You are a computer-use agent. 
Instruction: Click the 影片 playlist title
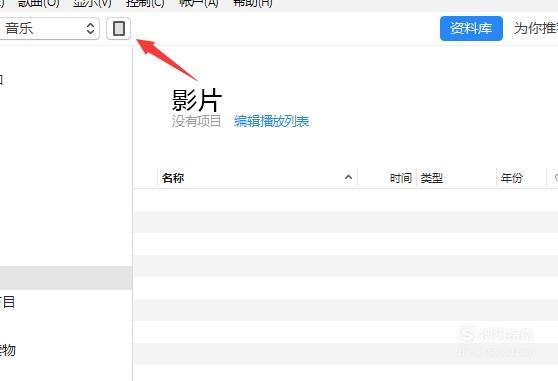coord(197,100)
